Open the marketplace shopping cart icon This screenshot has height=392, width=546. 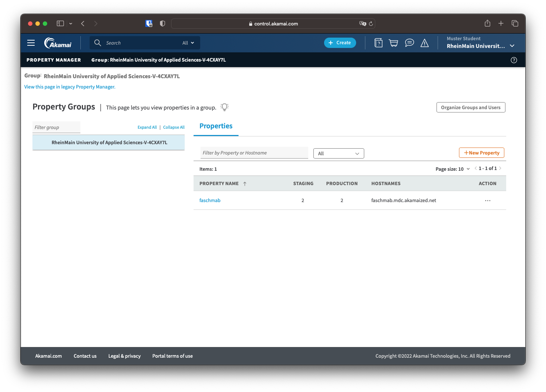(393, 43)
